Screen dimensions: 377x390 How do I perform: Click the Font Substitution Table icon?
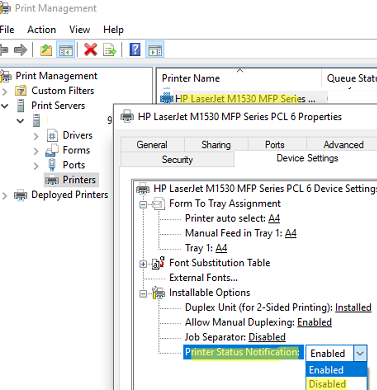tap(158, 263)
